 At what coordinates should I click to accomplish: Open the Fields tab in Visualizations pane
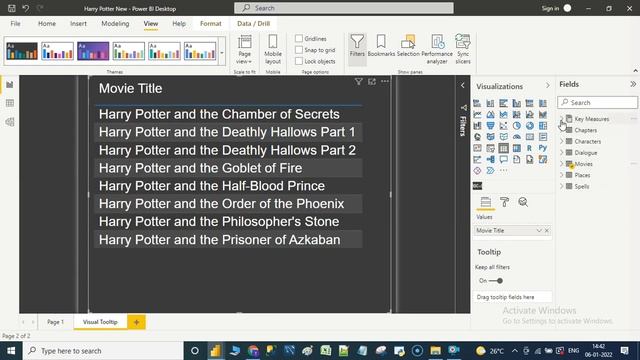[486, 202]
